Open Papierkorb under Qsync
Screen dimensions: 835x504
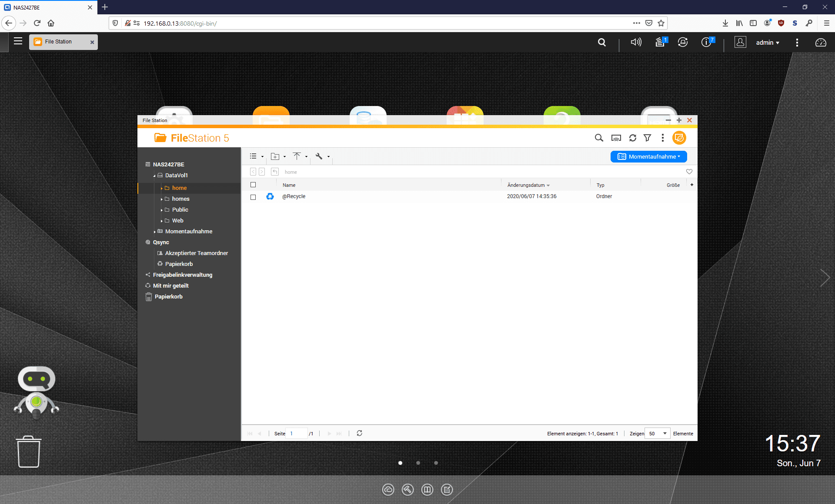click(x=178, y=264)
